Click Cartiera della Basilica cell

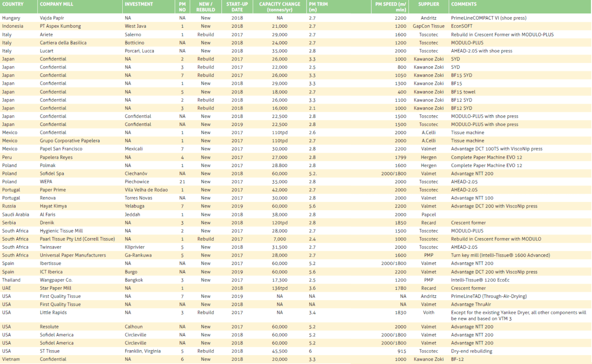point(63,43)
